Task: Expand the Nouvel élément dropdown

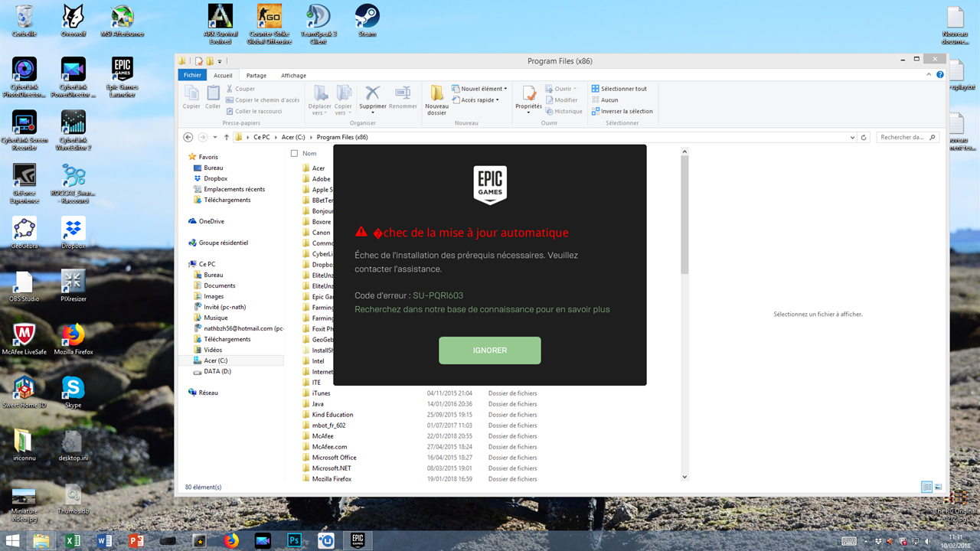Action: click(x=480, y=89)
